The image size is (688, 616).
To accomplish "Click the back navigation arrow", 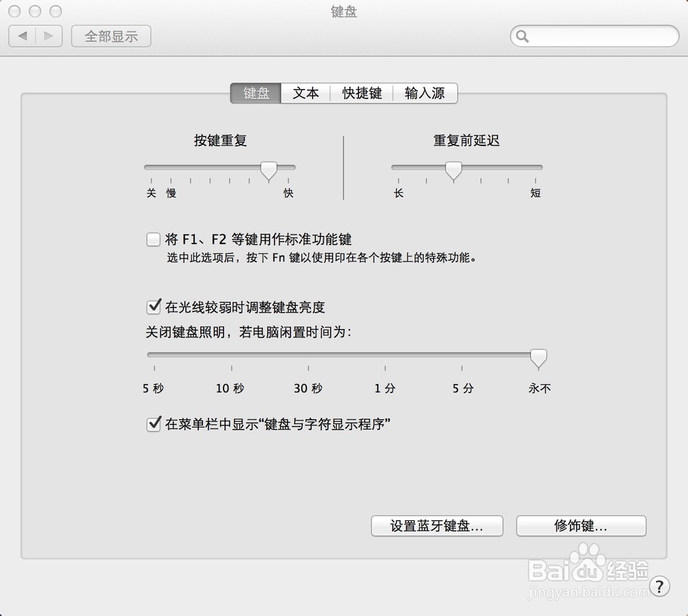I will (23, 36).
